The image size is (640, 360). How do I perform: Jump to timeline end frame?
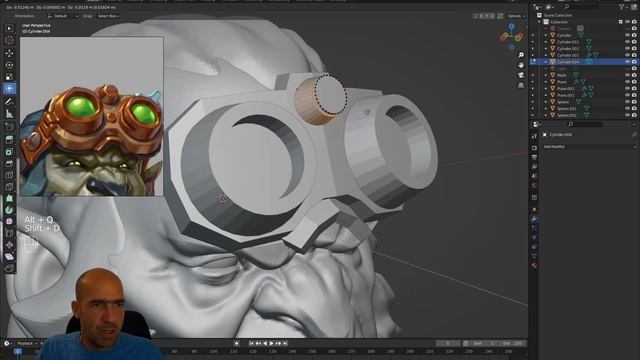click(285, 343)
